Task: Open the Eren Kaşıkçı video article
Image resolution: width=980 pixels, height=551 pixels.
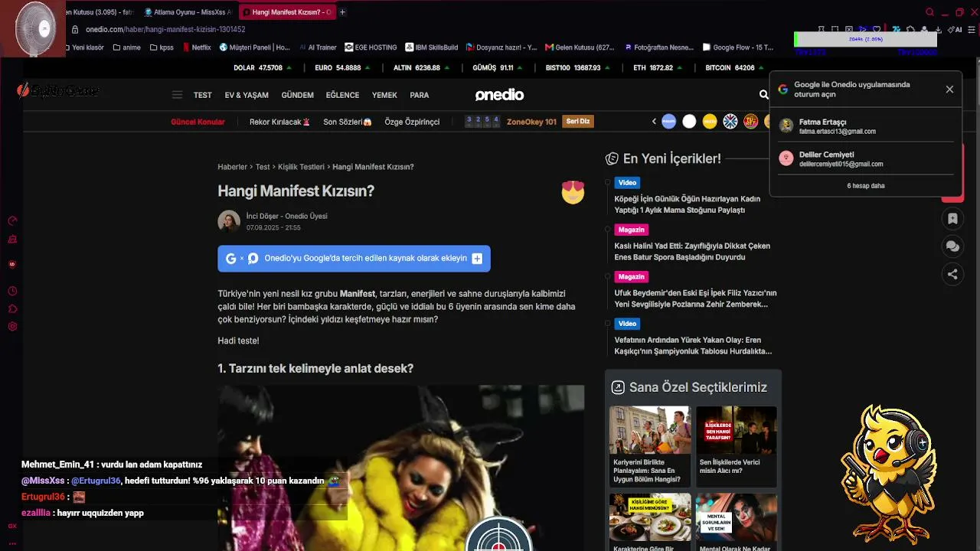Action: (693, 346)
